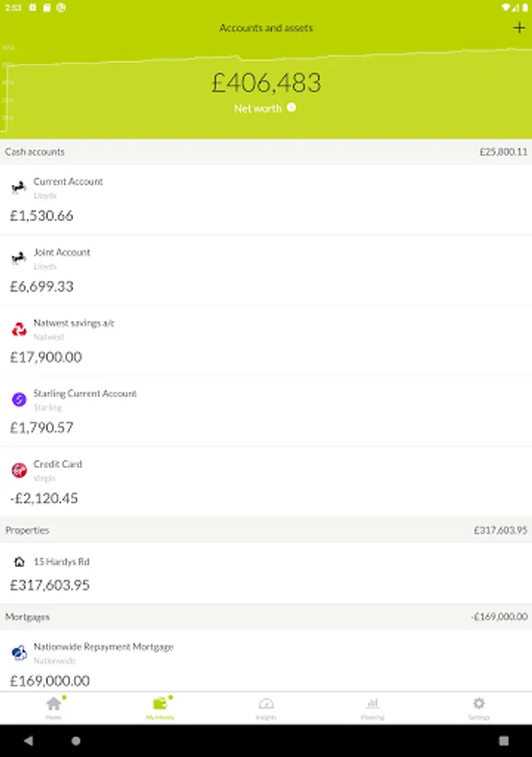Image resolution: width=532 pixels, height=757 pixels.
Task: Tap the house icon for 15 Hardys Rd
Action: click(x=18, y=561)
